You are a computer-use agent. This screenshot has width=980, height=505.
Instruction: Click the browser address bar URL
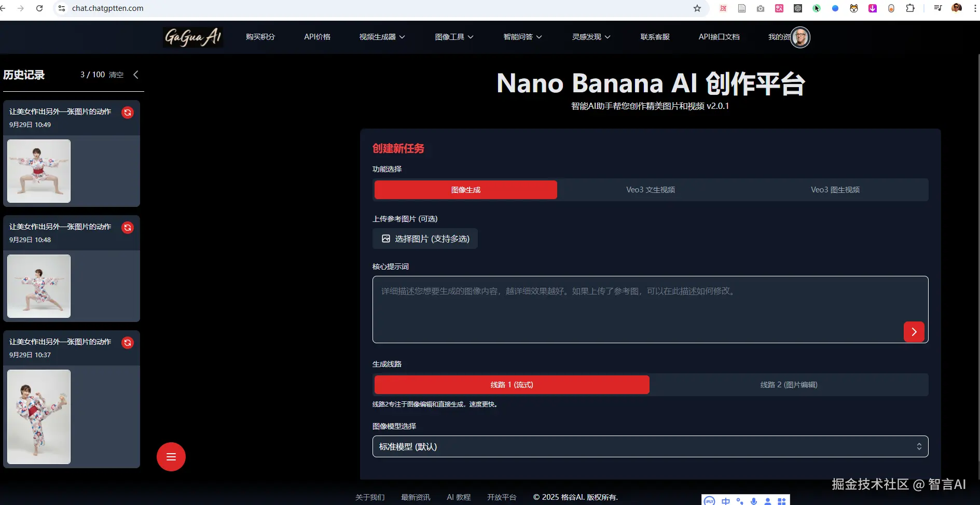[108, 8]
